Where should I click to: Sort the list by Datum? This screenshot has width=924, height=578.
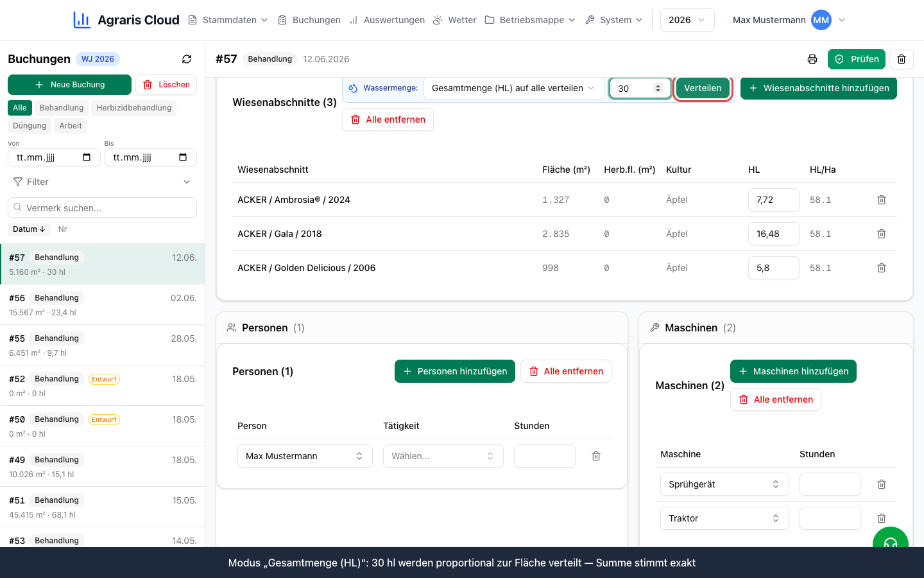[29, 229]
